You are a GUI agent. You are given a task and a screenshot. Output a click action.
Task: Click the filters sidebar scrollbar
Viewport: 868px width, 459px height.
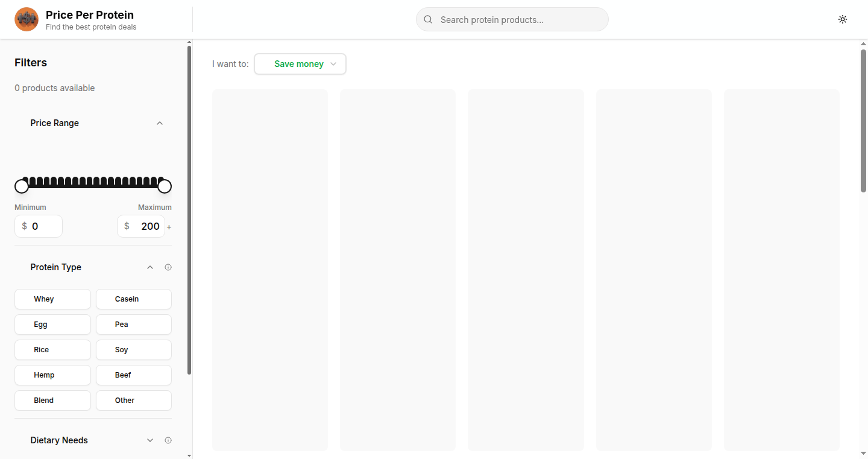(x=189, y=210)
